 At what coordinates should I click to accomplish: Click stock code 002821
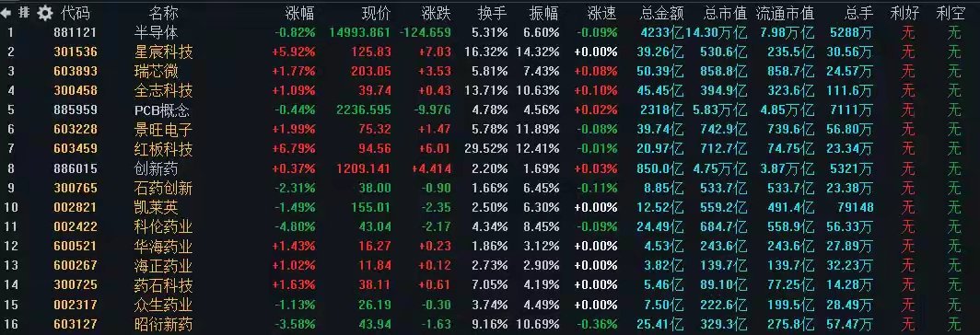click(x=76, y=207)
